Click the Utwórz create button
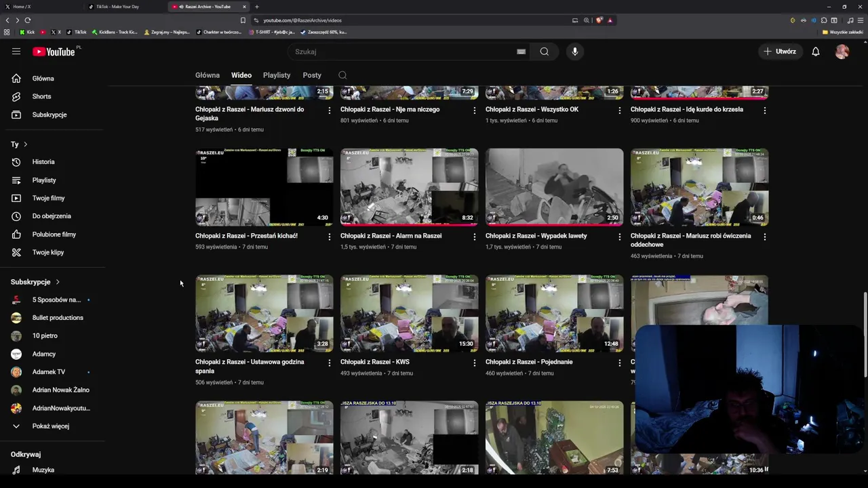The height and width of the screenshot is (488, 868). [780, 52]
